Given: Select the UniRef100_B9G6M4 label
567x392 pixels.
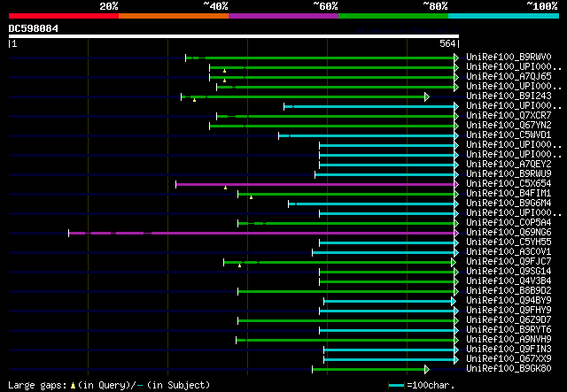Looking at the screenshot, I should point(509,204).
